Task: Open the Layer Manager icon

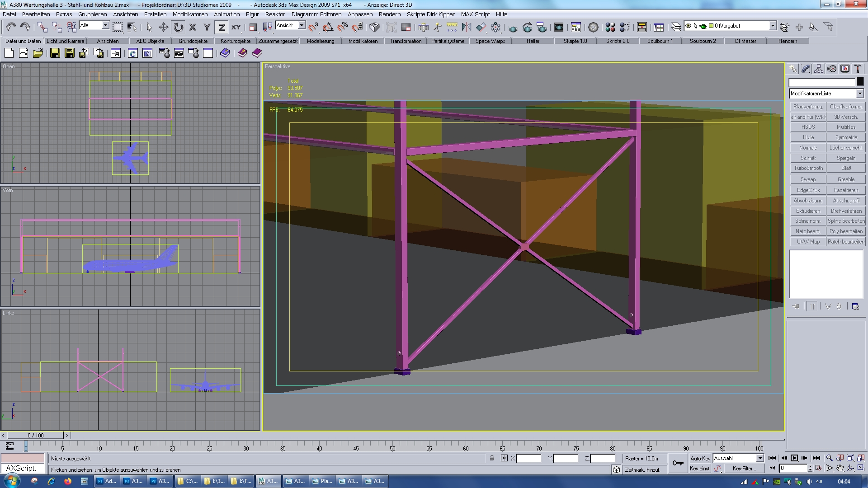Action: pos(676,28)
